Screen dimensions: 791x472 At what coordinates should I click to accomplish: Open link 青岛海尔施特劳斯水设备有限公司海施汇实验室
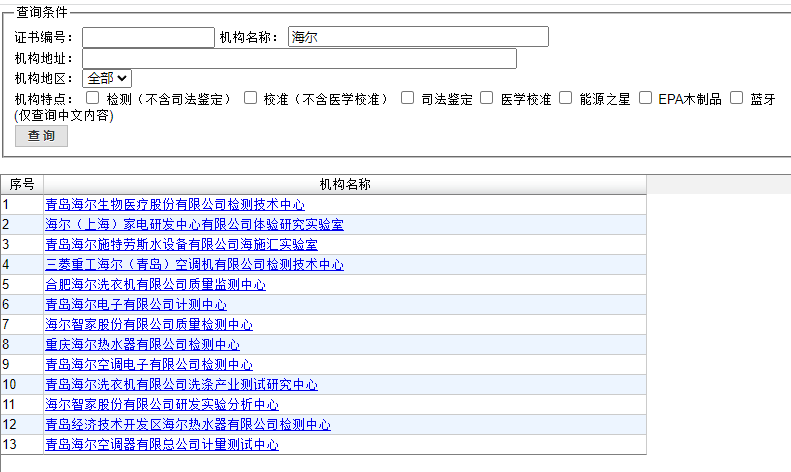click(x=182, y=245)
